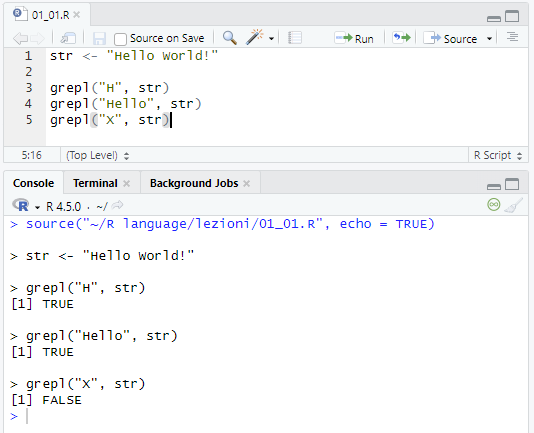Open the (Top Level) scope dropdown
534x433 pixels.
97,155
